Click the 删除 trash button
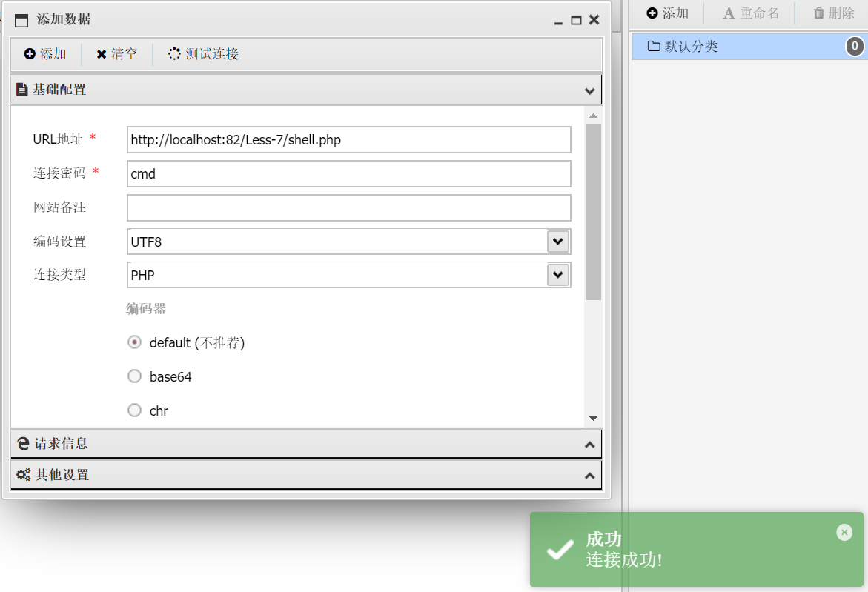Screen dimensions: 868x592 pyautogui.click(x=833, y=13)
